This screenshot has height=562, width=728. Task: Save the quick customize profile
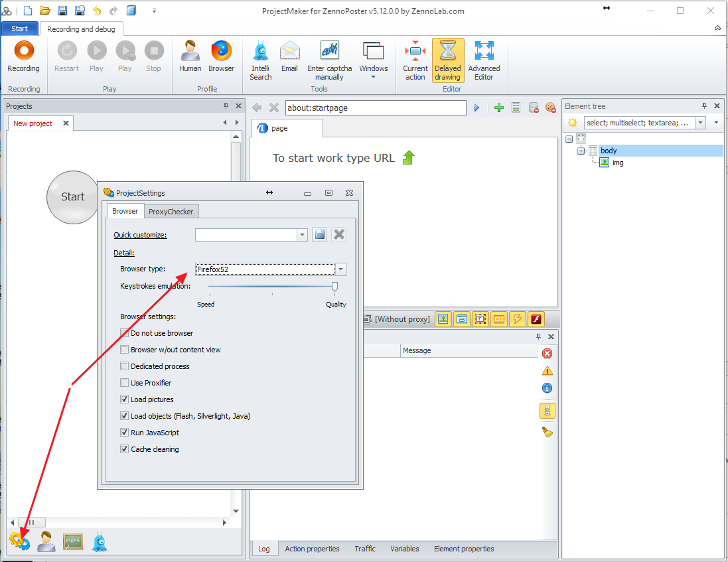[x=320, y=235]
